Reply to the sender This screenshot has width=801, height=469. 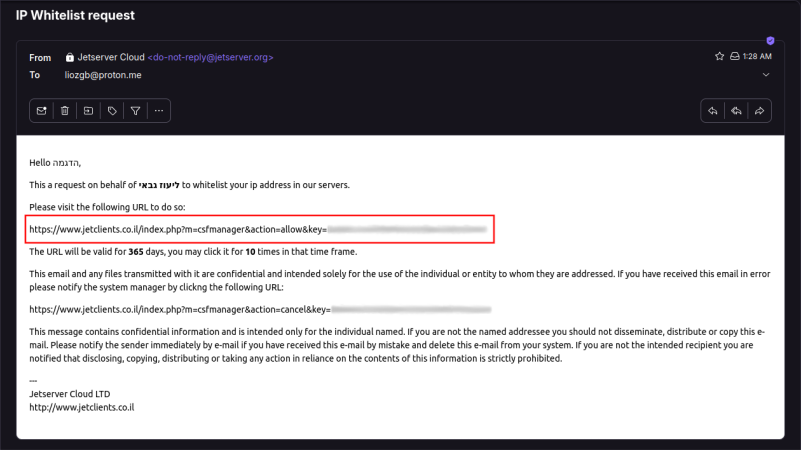point(713,111)
